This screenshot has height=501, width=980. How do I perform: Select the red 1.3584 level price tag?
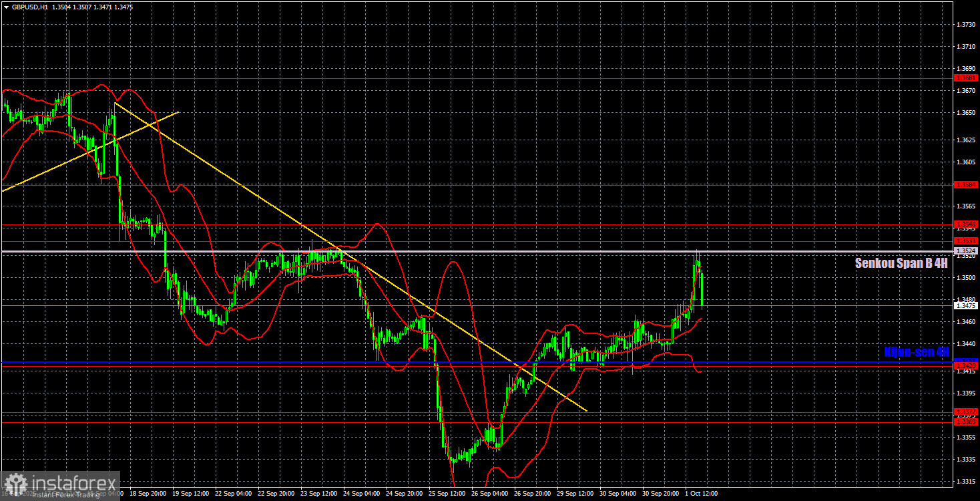(x=966, y=184)
